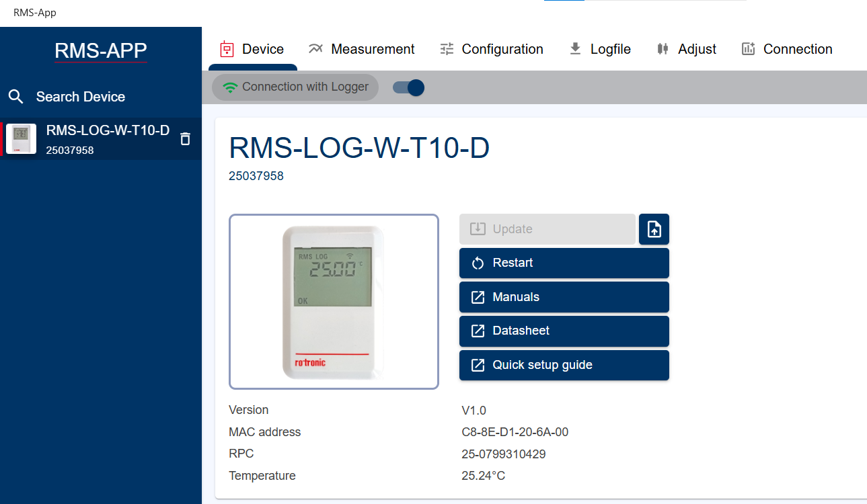Go to the Logfile tab
The height and width of the screenshot is (504, 867).
click(x=600, y=49)
